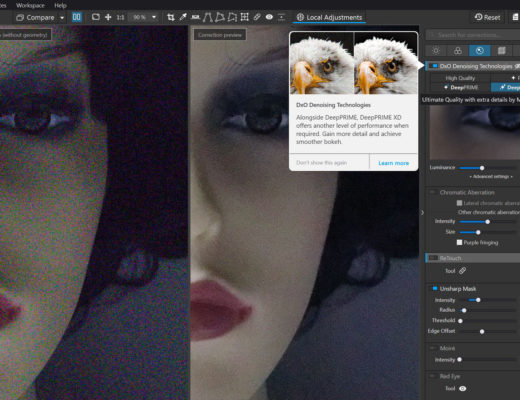520x400 pixels.
Task: Click the 90% zoom level field
Action: coord(140,17)
